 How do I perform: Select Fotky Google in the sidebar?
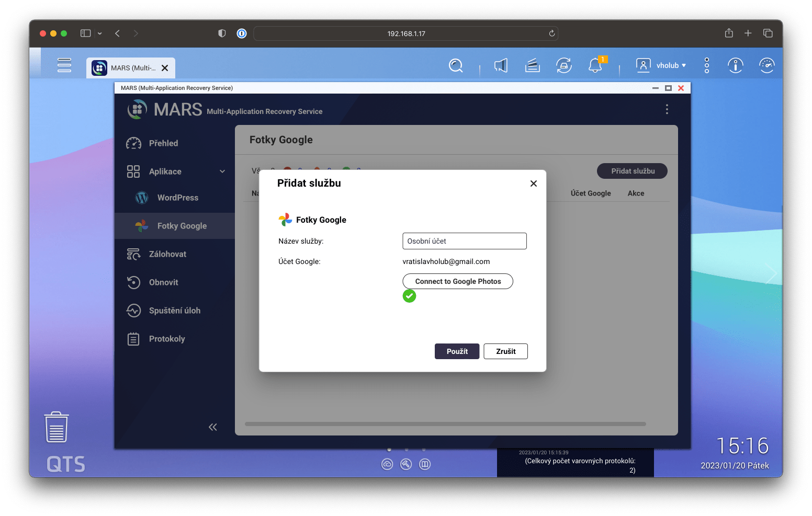tap(175, 226)
